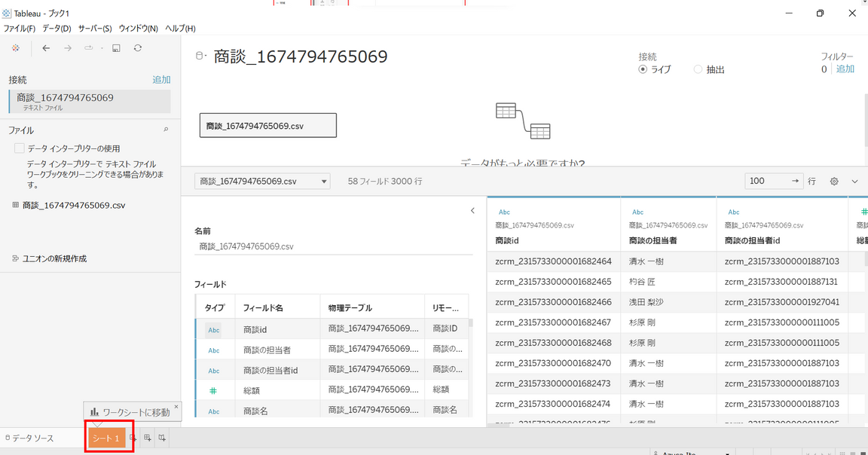
Task: Click cell zcrm_2315733000001927041
Action: (x=782, y=302)
